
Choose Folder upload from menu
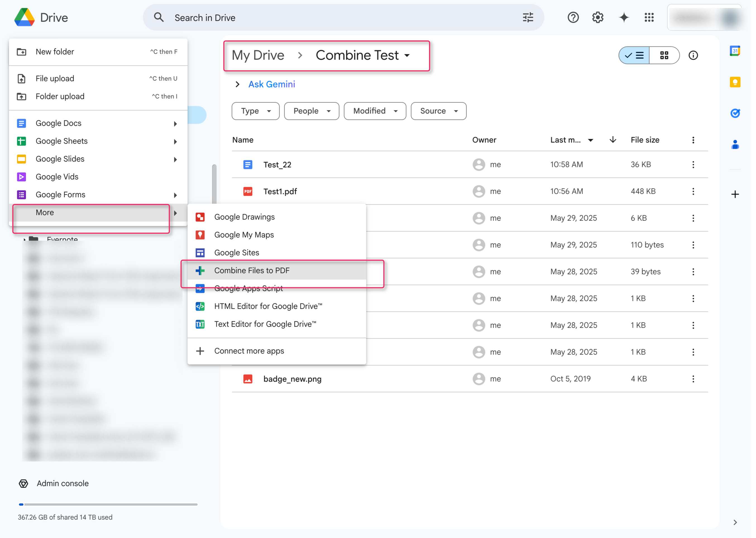point(98,96)
